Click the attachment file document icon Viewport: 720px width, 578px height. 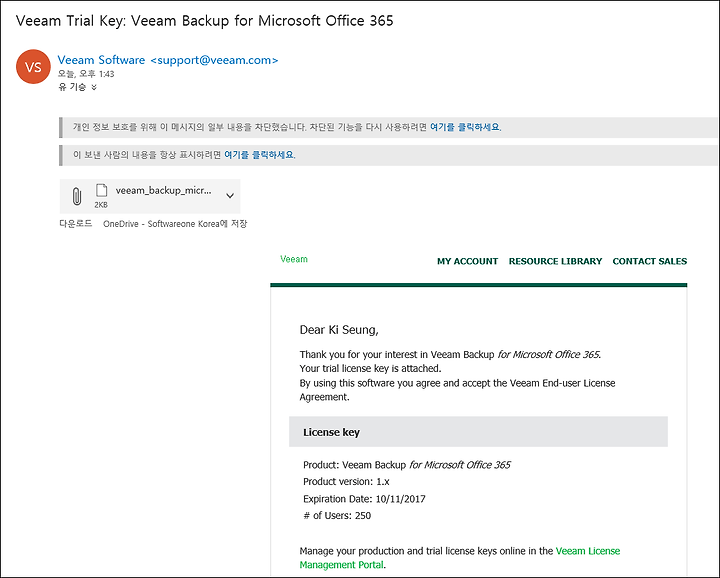[x=101, y=190]
